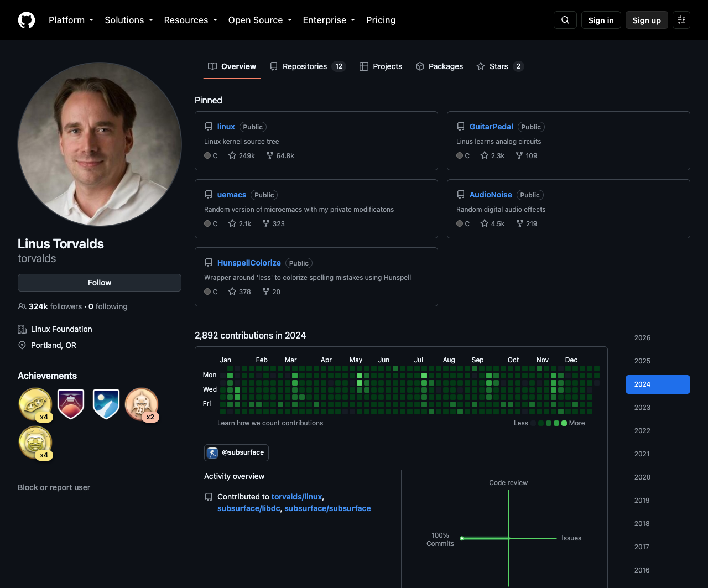
Task: Click the brightest green legend square
Action: tap(564, 423)
